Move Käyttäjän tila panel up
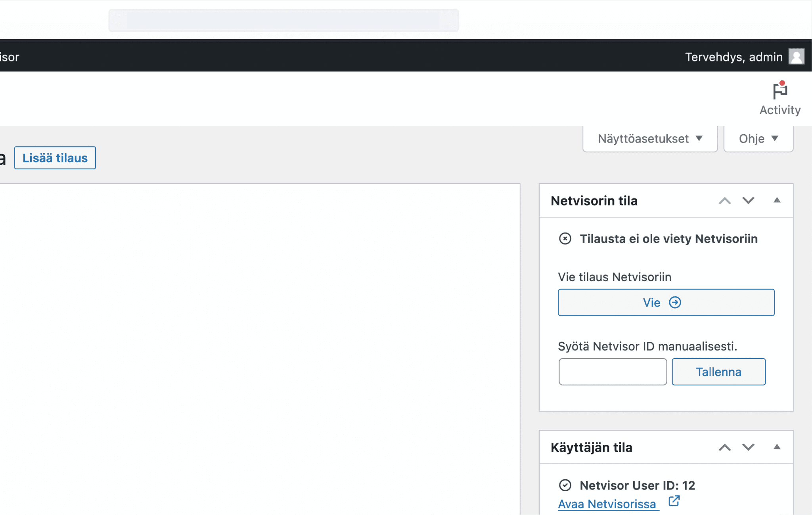The image size is (812, 515). tap(725, 448)
